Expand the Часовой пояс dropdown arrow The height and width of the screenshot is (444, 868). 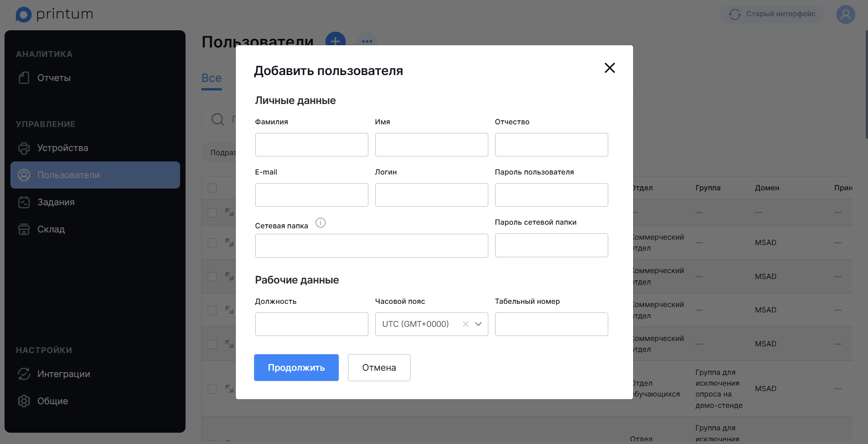coord(478,324)
